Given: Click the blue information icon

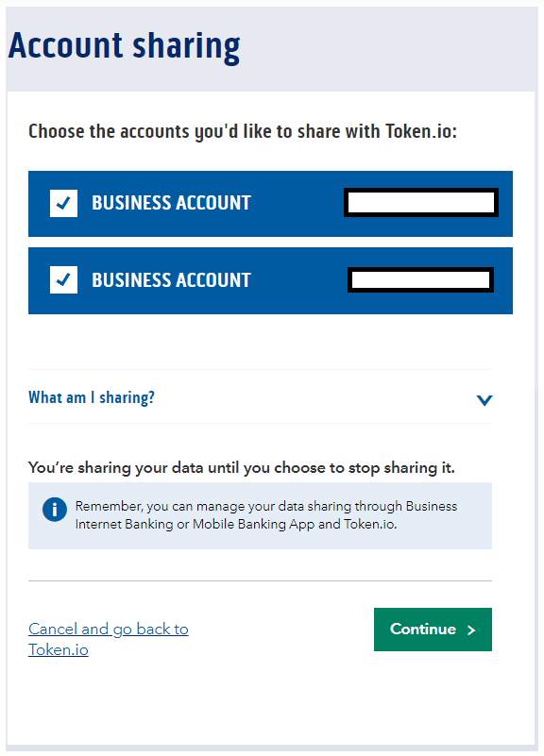Looking at the screenshot, I should [x=55, y=509].
